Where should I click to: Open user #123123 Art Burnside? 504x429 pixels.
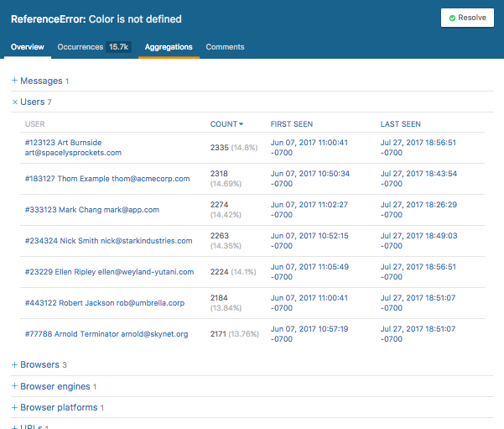coord(73,148)
